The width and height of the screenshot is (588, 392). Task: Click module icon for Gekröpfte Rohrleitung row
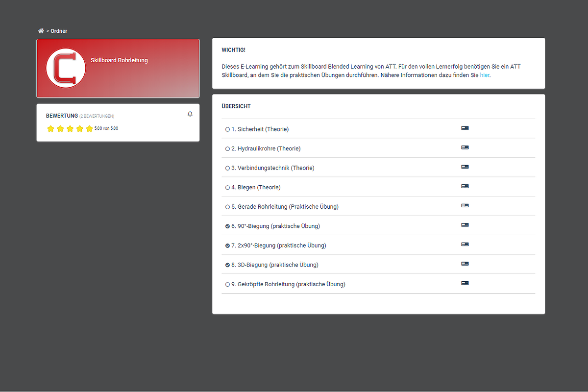pos(465,283)
